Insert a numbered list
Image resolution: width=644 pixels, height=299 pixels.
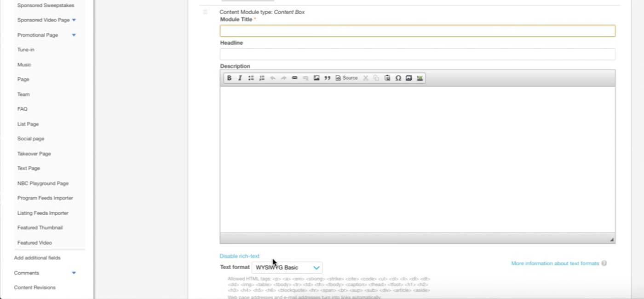tap(262, 78)
